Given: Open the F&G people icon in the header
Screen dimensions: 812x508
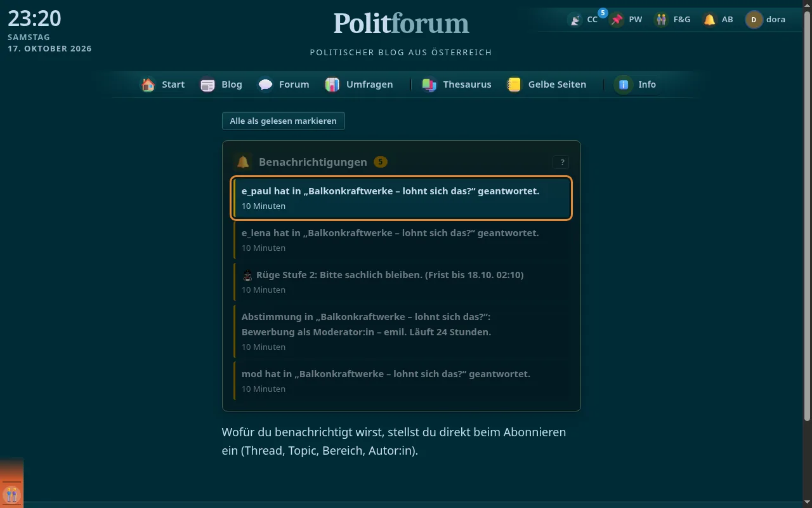Looking at the screenshot, I should (x=662, y=20).
